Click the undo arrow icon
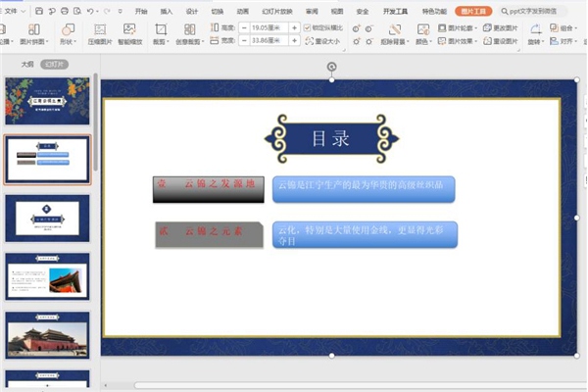This screenshot has width=588, height=392. click(89, 11)
